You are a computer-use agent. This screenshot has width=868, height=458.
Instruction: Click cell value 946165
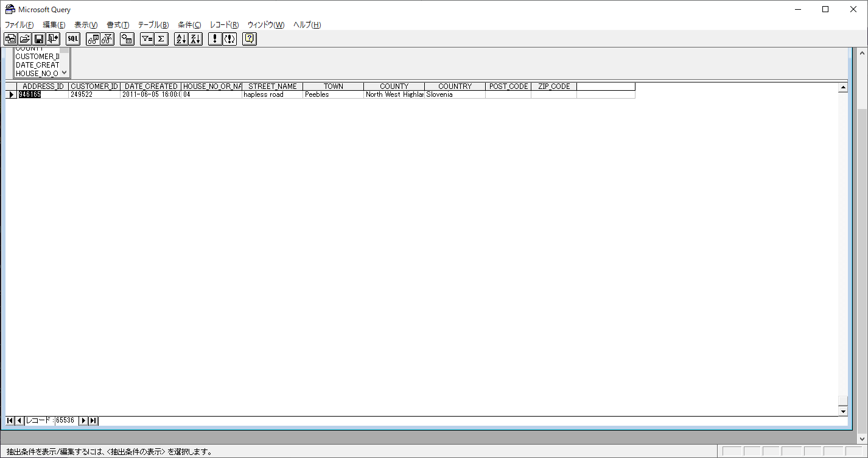coord(43,94)
